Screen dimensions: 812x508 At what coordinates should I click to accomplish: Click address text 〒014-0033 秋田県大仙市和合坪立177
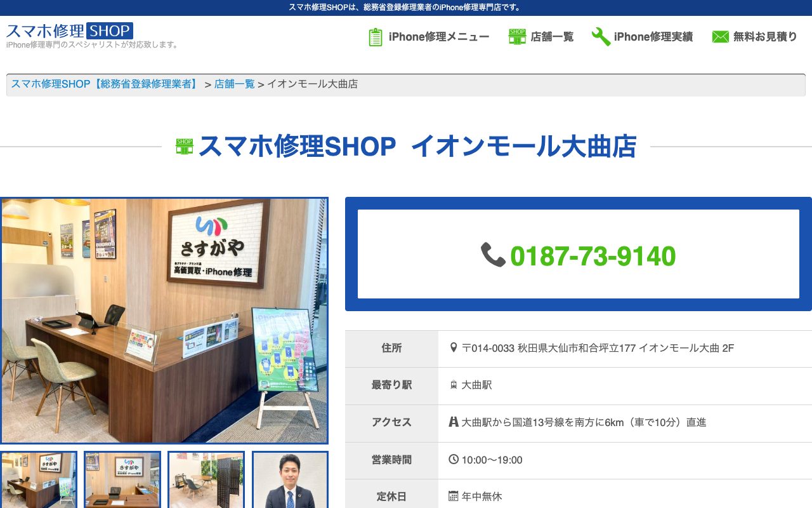(x=548, y=348)
